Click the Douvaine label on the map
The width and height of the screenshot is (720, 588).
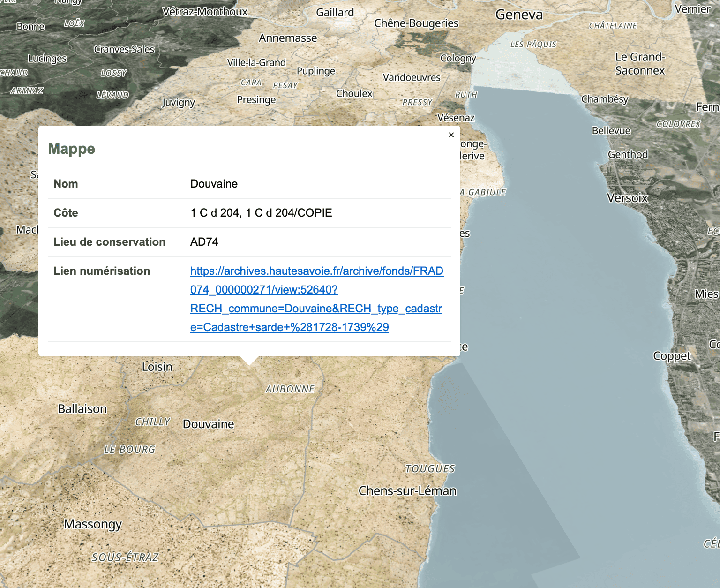(x=209, y=424)
